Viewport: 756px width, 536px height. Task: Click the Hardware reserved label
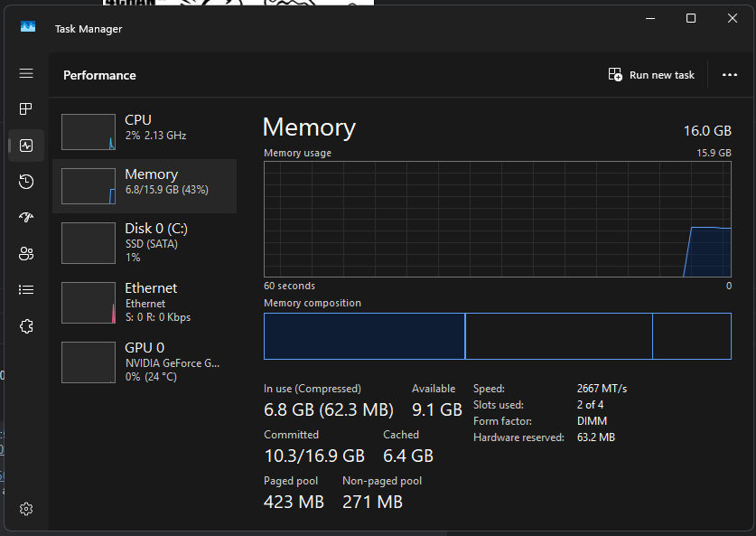tap(518, 437)
